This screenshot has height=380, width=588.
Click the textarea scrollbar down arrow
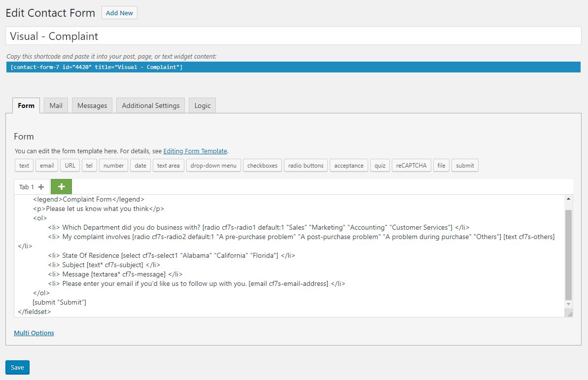(569, 305)
